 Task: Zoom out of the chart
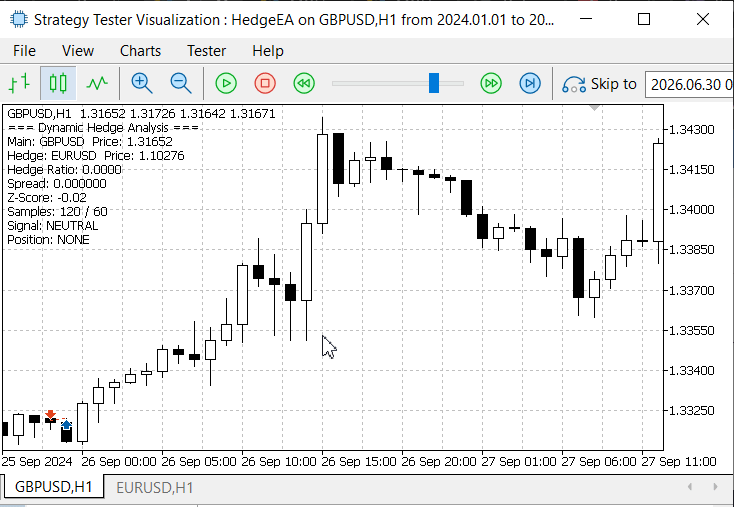(181, 83)
